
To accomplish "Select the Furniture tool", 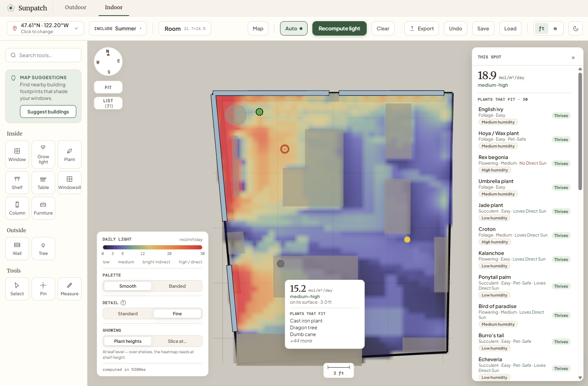I will pyautogui.click(x=43, y=208).
